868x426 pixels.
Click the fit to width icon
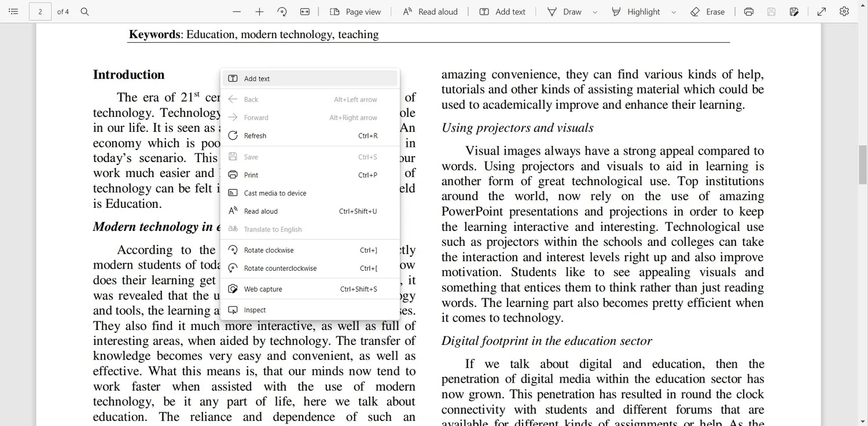tap(305, 12)
